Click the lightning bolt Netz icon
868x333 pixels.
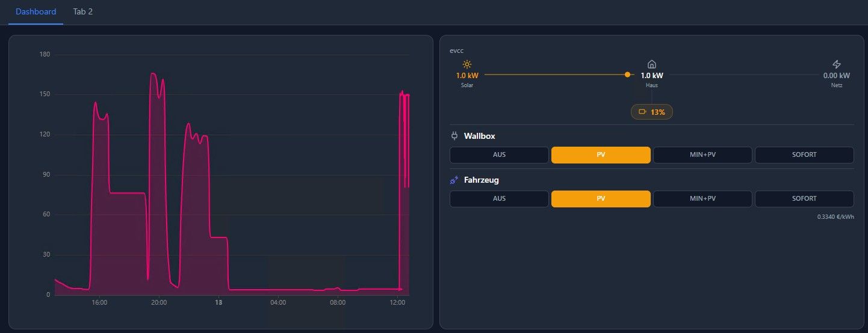tap(836, 64)
